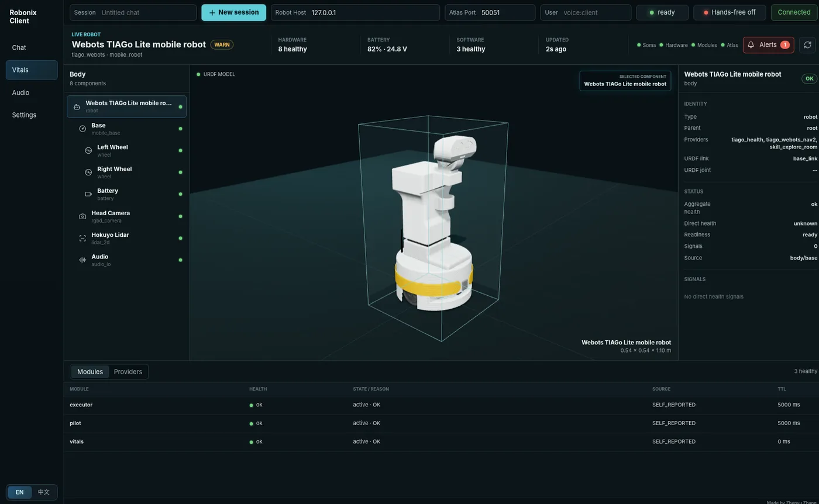Toggle the Hands-free off button
Screen dimensions: 819x504
(x=729, y=12)
